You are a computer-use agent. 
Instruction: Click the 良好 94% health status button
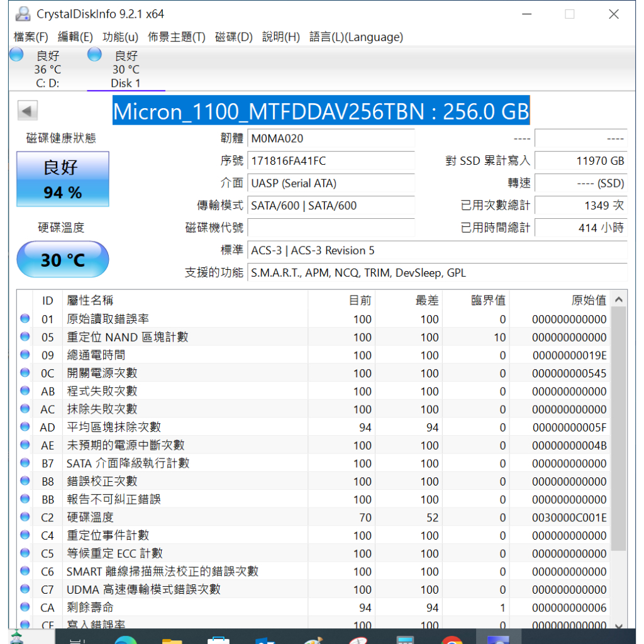(62, 179)
